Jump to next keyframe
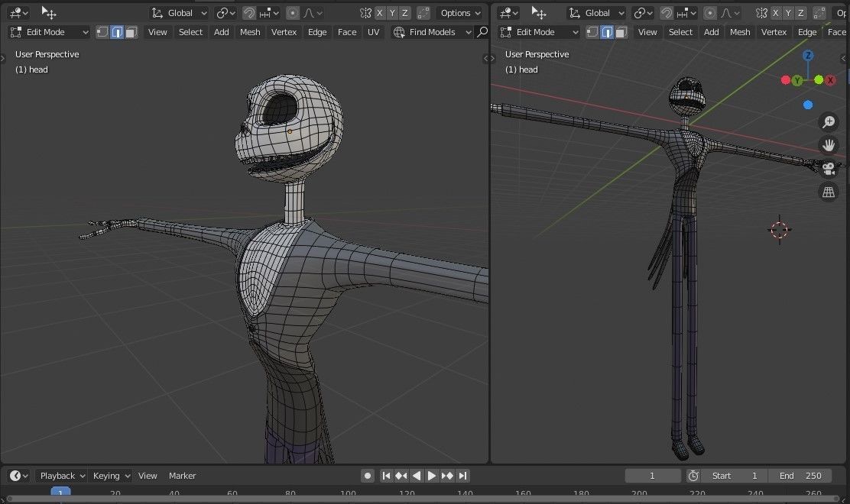 (447, 475)
